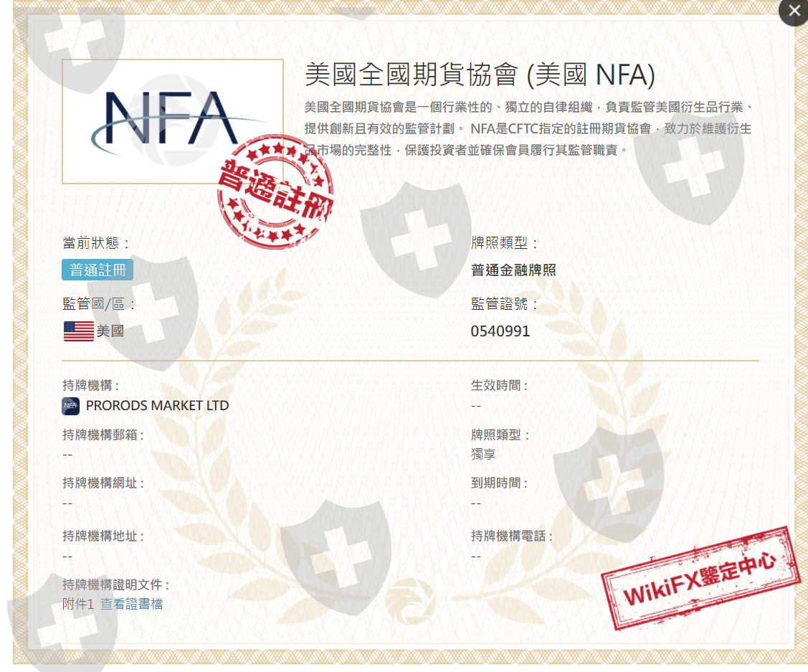Click the heading 美國全國期貨協會 (美國 NFA)
The image size is (808, 672).
[480, 75]
